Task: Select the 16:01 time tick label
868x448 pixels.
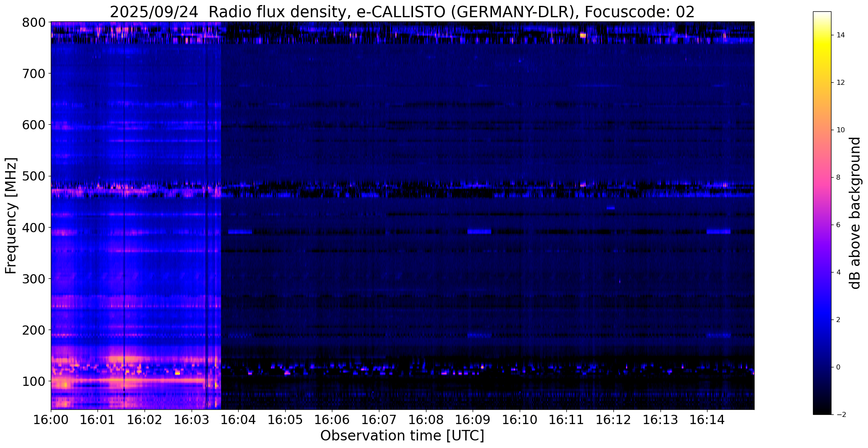Action: (98, 420)
